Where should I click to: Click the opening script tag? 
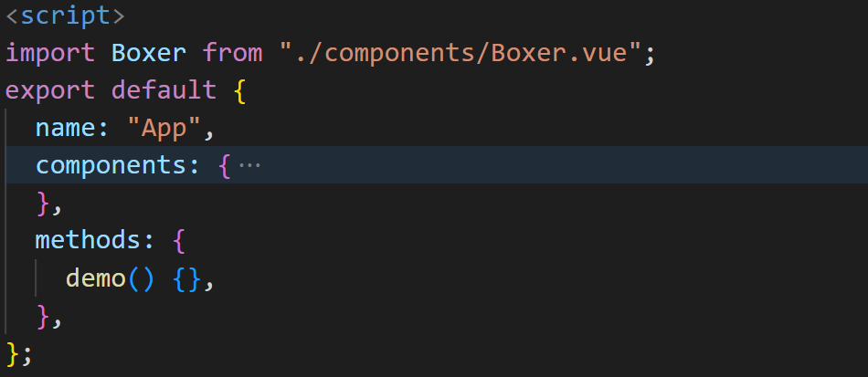tap(66, 15)
